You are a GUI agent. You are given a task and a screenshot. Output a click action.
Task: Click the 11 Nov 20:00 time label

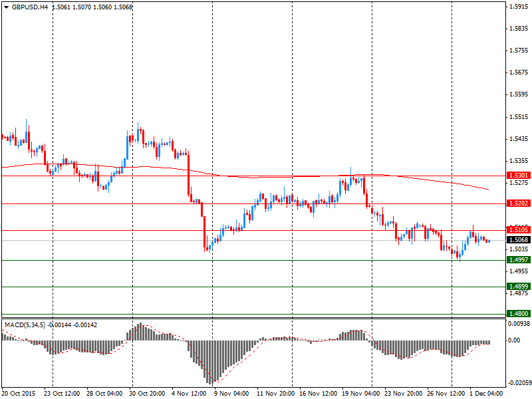tap(275, 394)
